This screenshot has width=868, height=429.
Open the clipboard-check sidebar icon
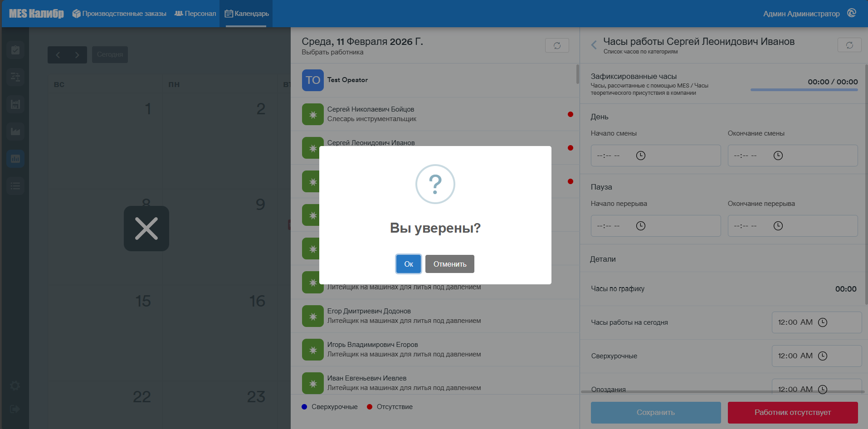pos(15,50)
